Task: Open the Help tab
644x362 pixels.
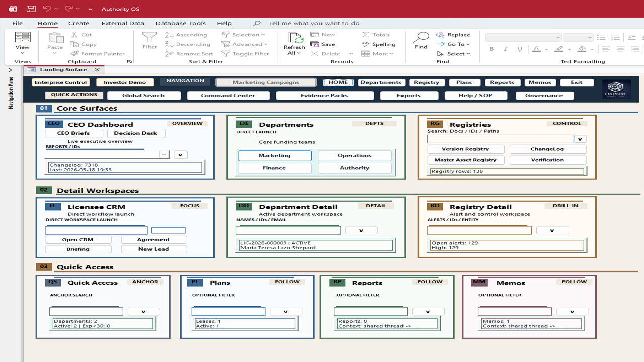Action: coord(224,23)
